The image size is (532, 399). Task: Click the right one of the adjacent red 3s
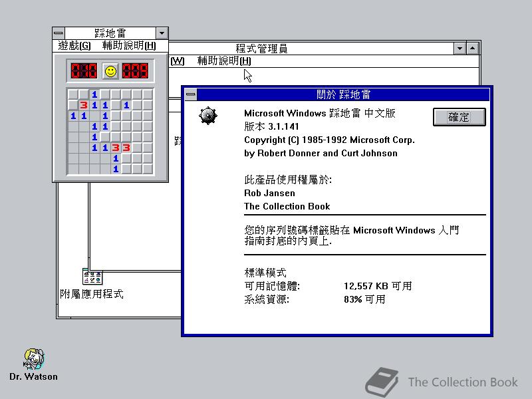click(x=126, y=148)
